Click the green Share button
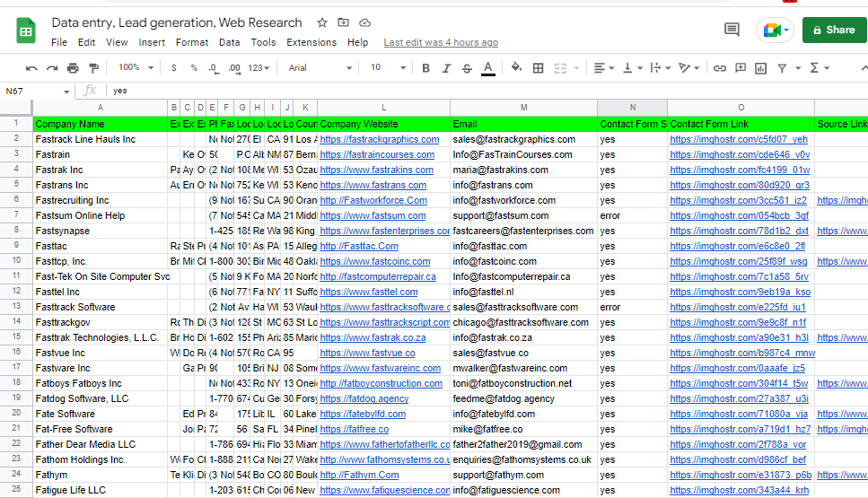868x498 pixels. (834, 30)
